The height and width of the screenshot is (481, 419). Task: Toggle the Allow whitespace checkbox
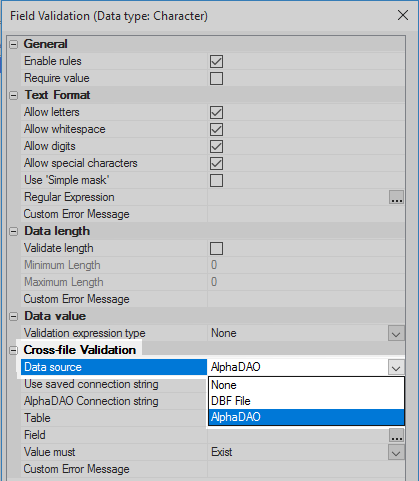click(x=216, y=129)
